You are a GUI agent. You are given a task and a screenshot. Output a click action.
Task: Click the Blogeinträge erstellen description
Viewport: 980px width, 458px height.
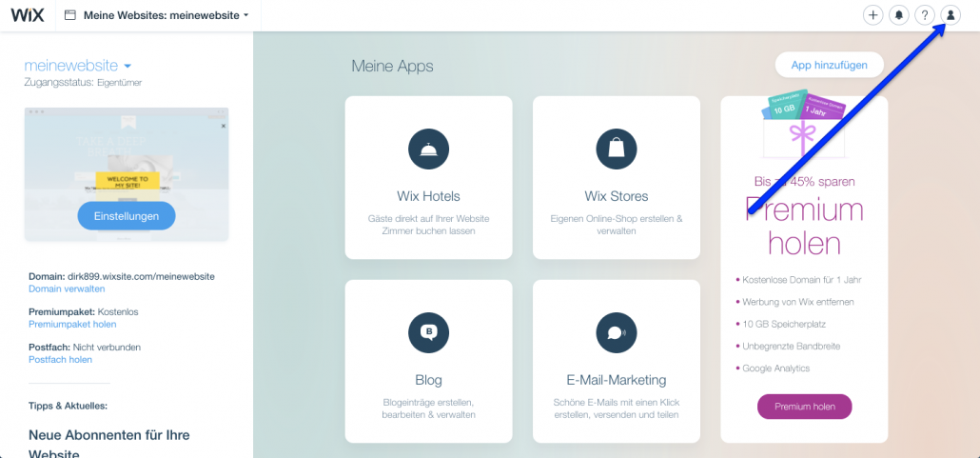(x=428, y=408)
